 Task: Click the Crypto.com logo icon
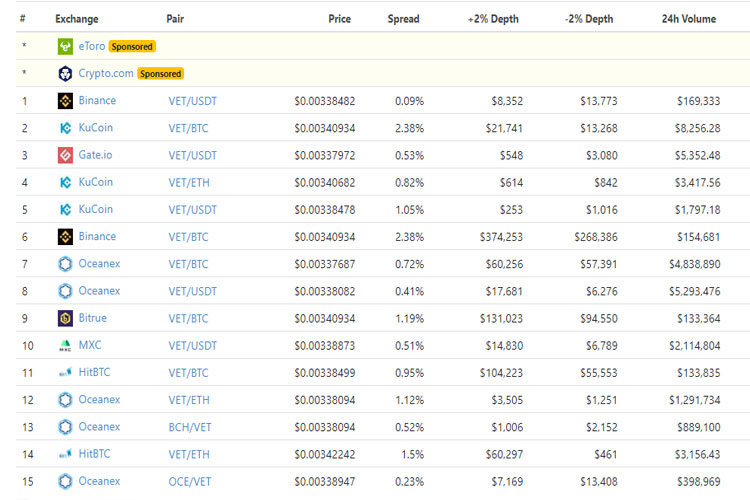pyautogui.click(x=65, y=73)
